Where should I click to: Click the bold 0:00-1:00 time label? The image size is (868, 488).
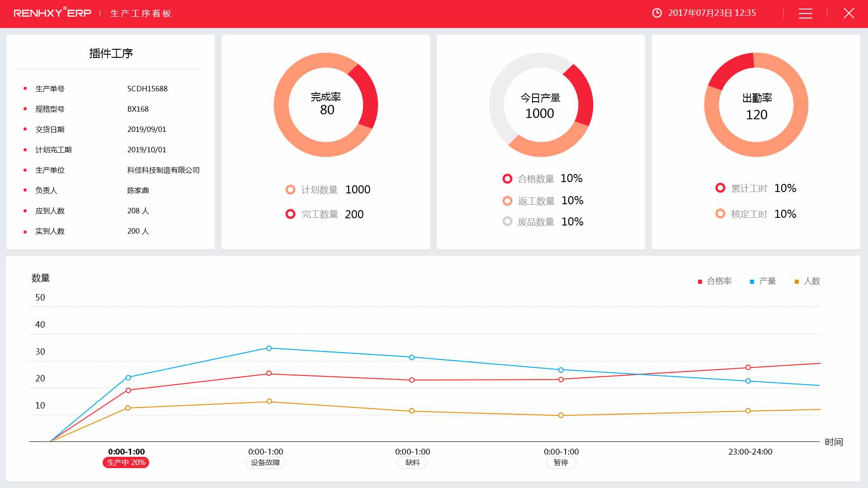[127, 451]
